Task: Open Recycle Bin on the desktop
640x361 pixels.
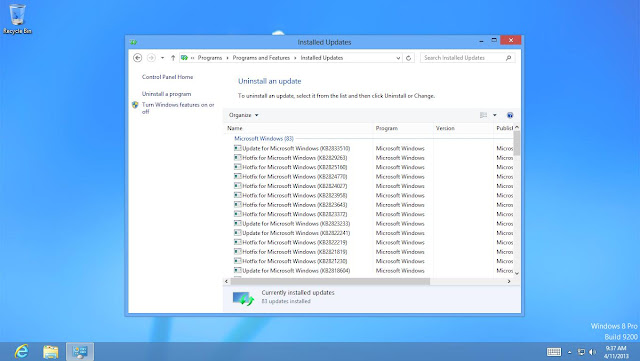Action: click(17, 18)
